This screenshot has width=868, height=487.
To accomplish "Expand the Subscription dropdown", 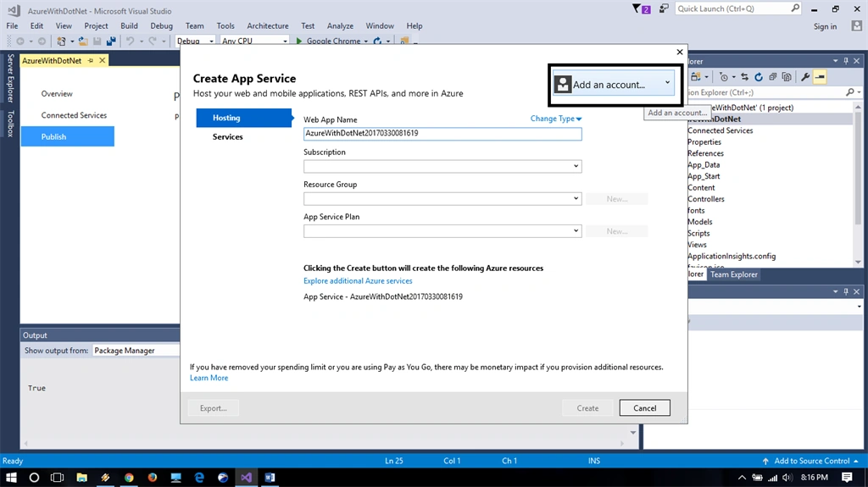I will point(442,166).
